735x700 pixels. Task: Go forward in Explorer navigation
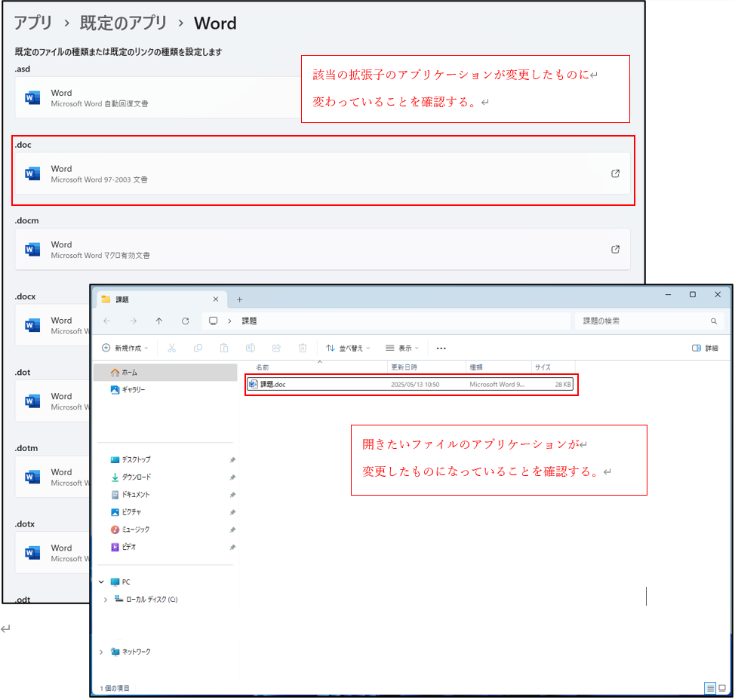click(133, 321)
